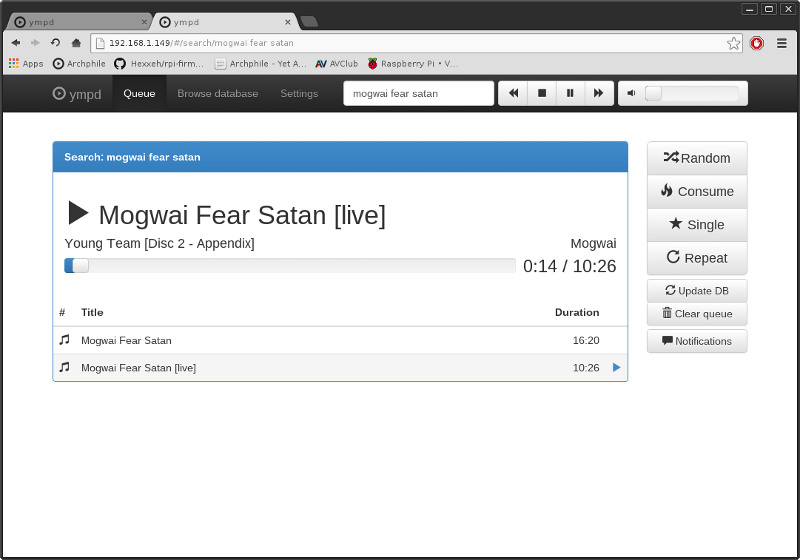Click the Duration column header

(x=577, y=312)
